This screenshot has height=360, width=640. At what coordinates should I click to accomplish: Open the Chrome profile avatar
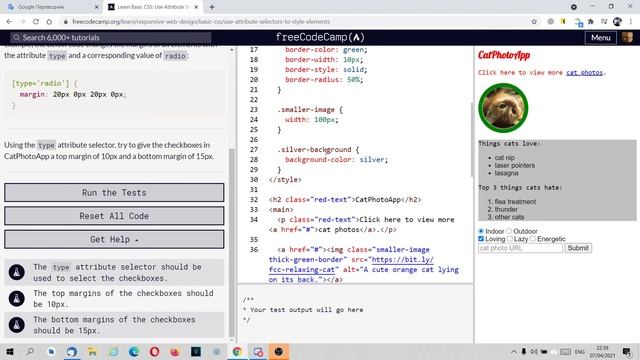point(617,22)
